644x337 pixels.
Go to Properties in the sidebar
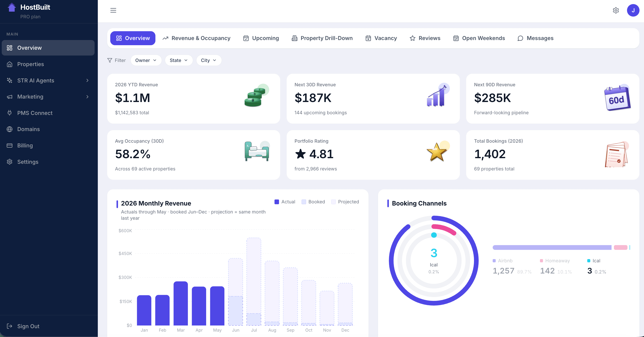48,64
